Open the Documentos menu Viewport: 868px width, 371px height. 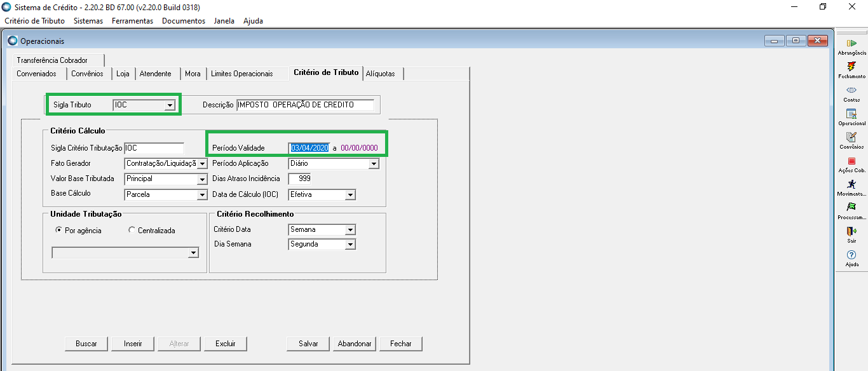point(184,21)
